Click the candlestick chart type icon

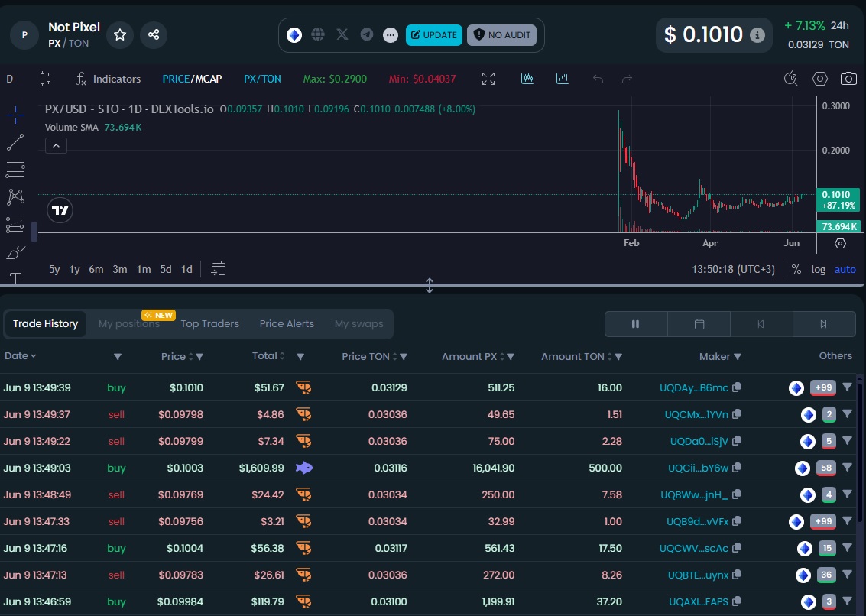[x=527, y=79]
